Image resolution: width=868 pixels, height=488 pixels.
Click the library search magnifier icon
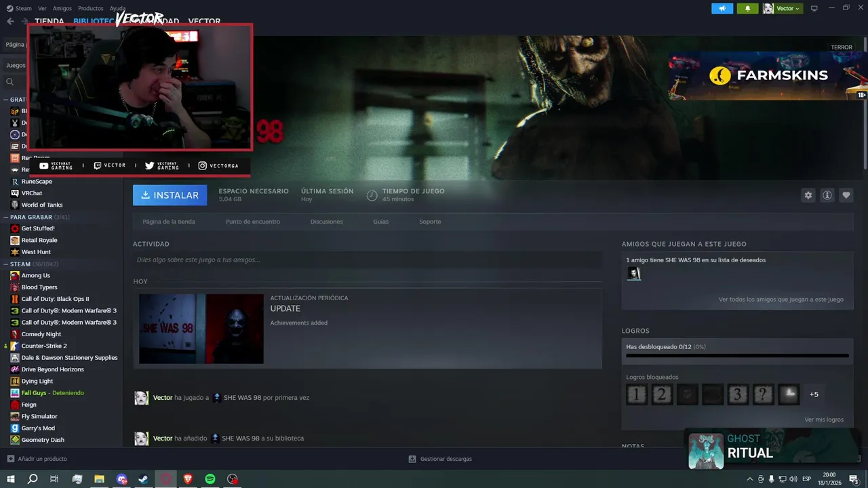click(x=10, y=82)
